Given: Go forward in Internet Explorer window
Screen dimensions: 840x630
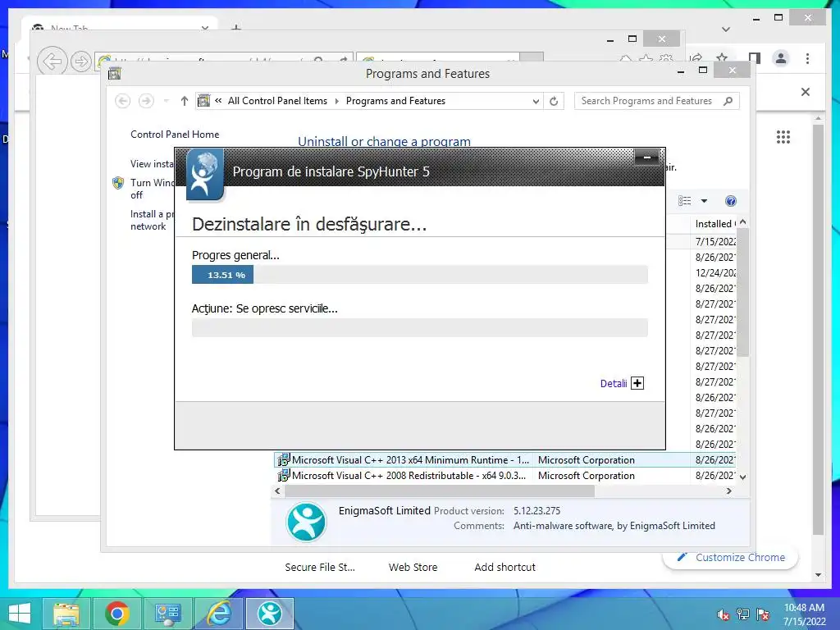Looking at the screenshot, I should click(x=81, y=62).
